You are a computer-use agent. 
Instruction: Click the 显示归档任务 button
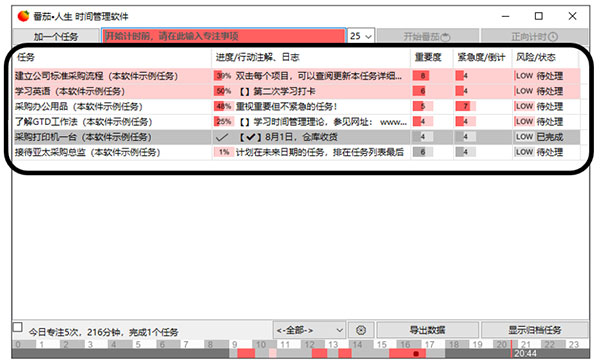point(535,330)
